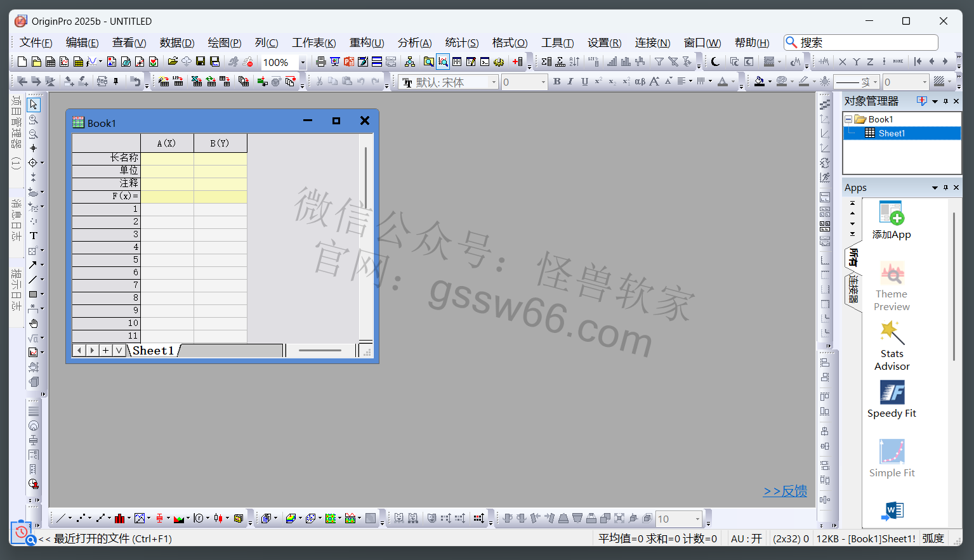Image resolution: width=974 pixels, height=560 pixels.
Task: Open the line style dropdown
Action: [x=875, y=82]
